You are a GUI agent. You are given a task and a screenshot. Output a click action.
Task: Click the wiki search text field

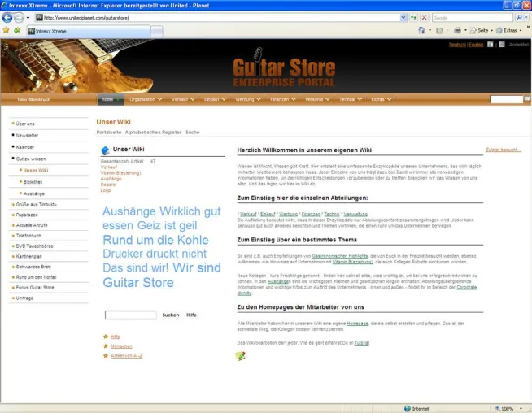point(131,315)
